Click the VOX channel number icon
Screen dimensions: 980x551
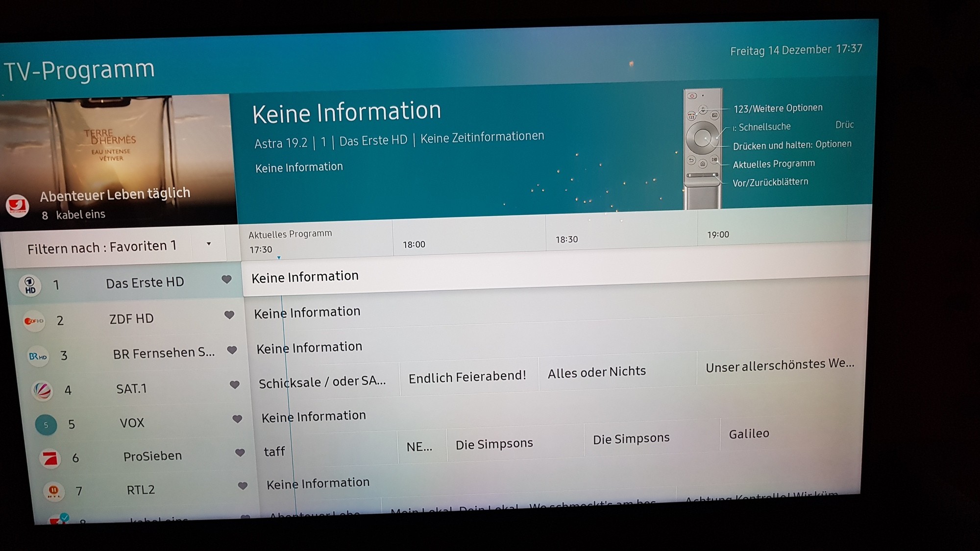pos(46,425)
